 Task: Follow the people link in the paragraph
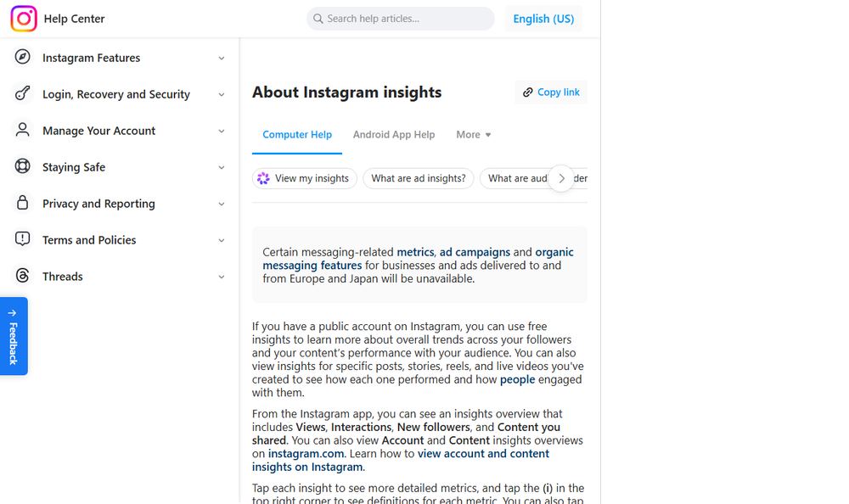[x=517, y=379]
